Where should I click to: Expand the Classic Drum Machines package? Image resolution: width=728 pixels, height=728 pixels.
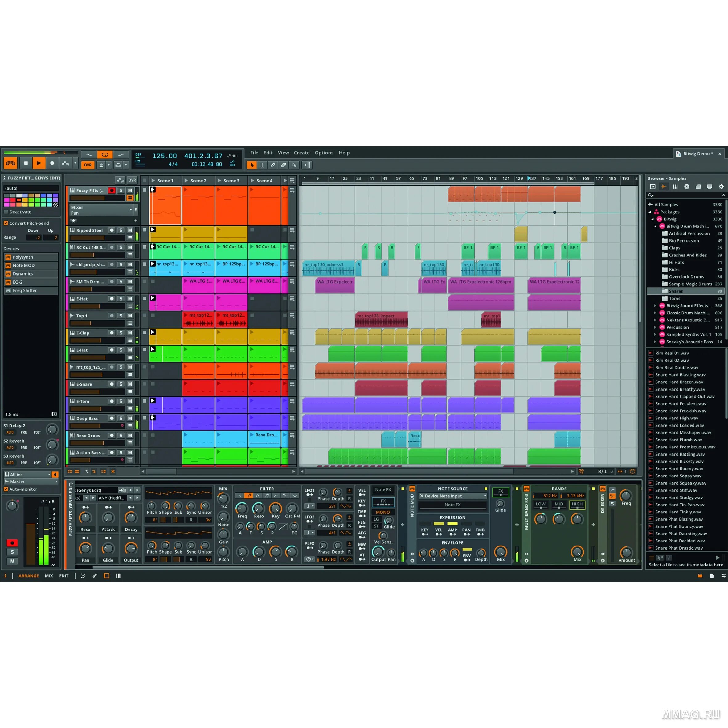[655, 313]
